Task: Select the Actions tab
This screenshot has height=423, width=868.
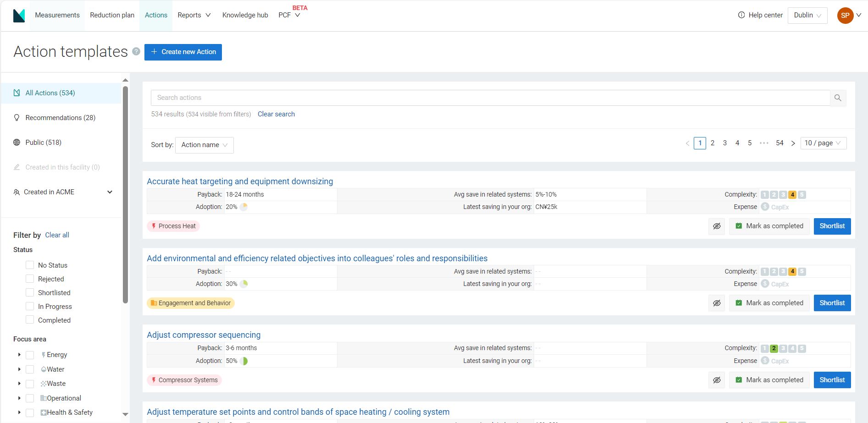Action: 156,15
